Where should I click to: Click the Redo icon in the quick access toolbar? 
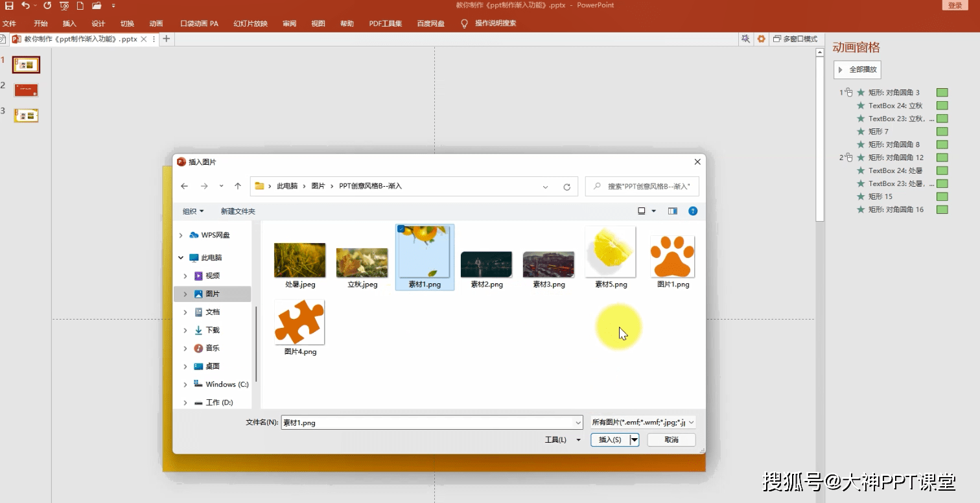(47, 6)
